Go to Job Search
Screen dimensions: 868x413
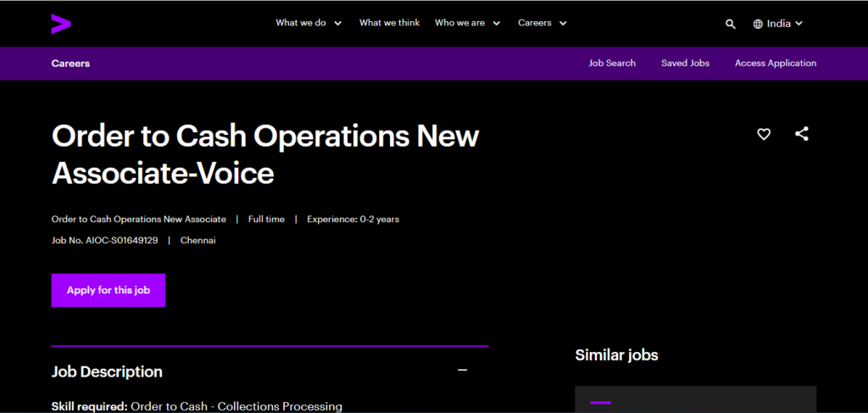tap(612, 63)
